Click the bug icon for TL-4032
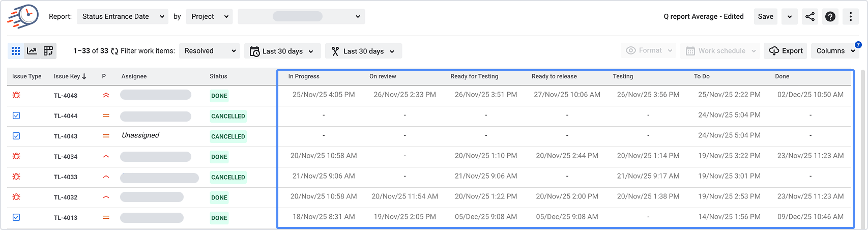The image size is (868, 230). 16,197
